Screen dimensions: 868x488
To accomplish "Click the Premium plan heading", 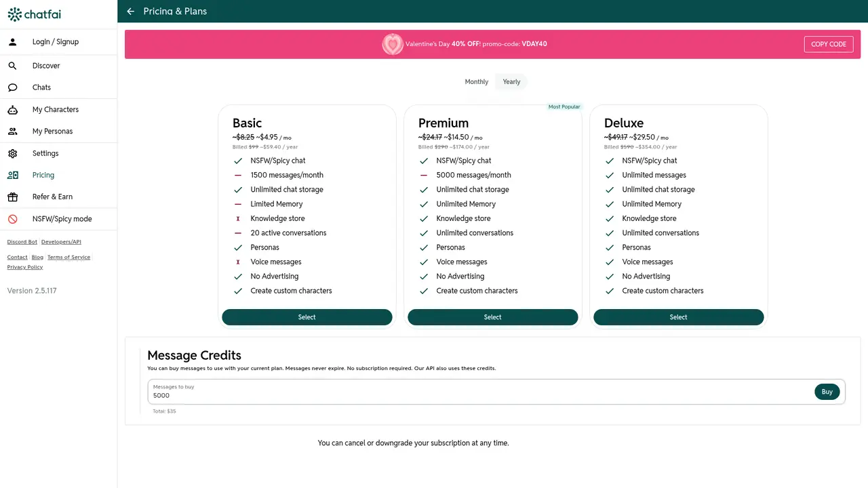I will [x=443, y=123].
